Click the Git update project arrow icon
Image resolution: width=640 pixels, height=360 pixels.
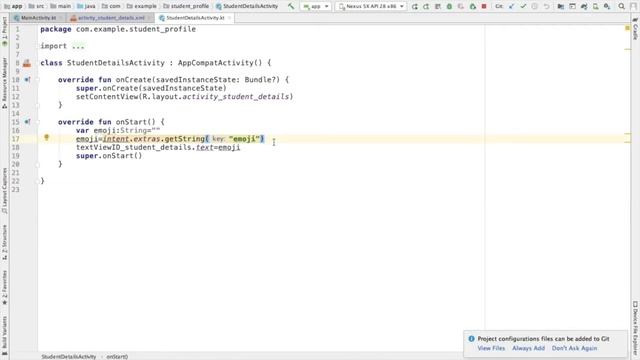(511, 7)
